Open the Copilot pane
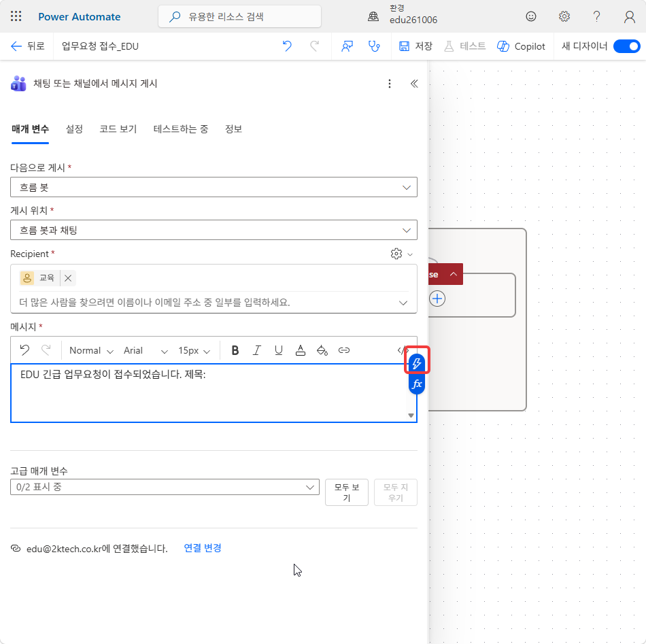Screen dimensions: 646x644 pyautogui.click(x=521, y=46)
